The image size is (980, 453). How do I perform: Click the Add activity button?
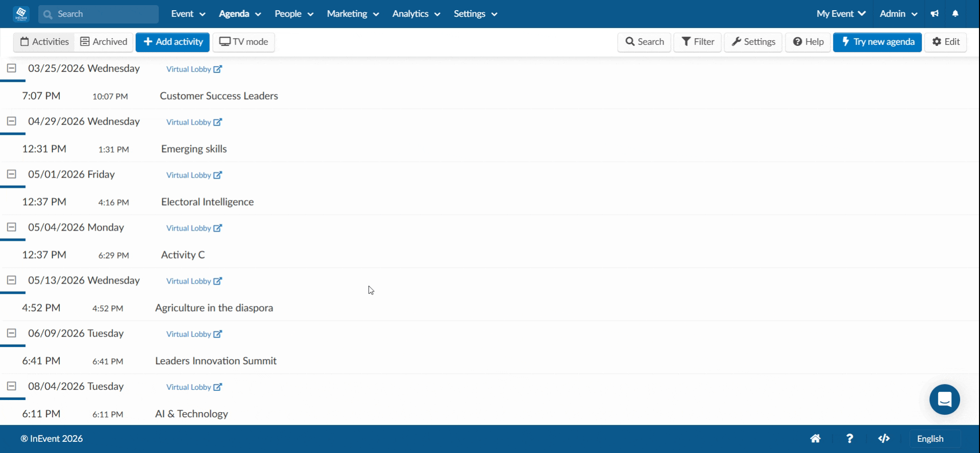pos(173,42)
